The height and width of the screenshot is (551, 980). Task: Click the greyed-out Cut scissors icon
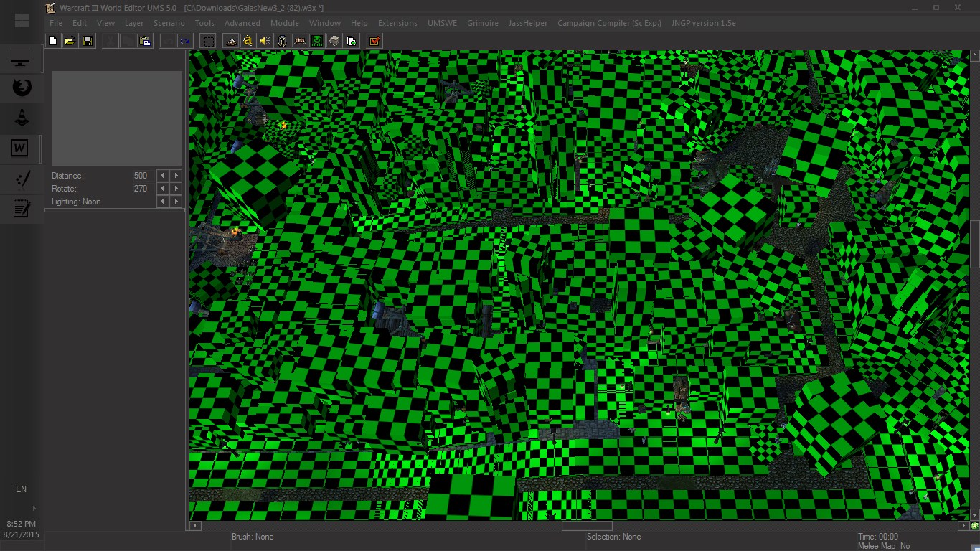tap(110, 41)
